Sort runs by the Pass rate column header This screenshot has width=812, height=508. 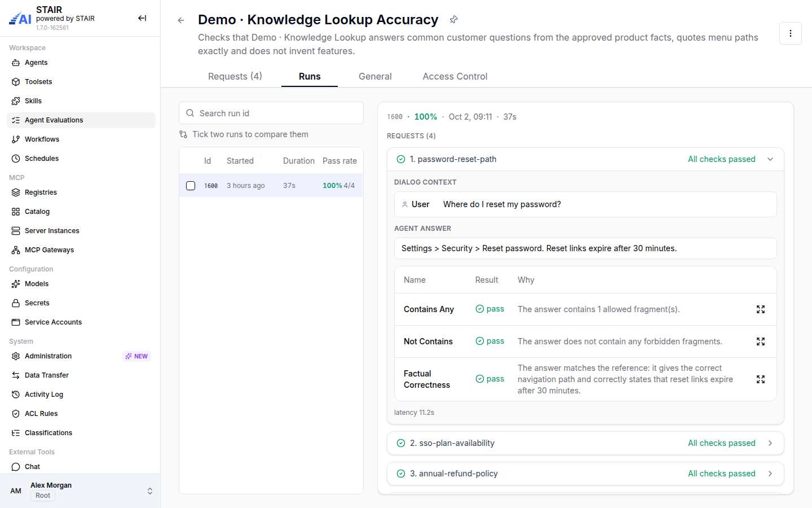(x=339, y=161)
